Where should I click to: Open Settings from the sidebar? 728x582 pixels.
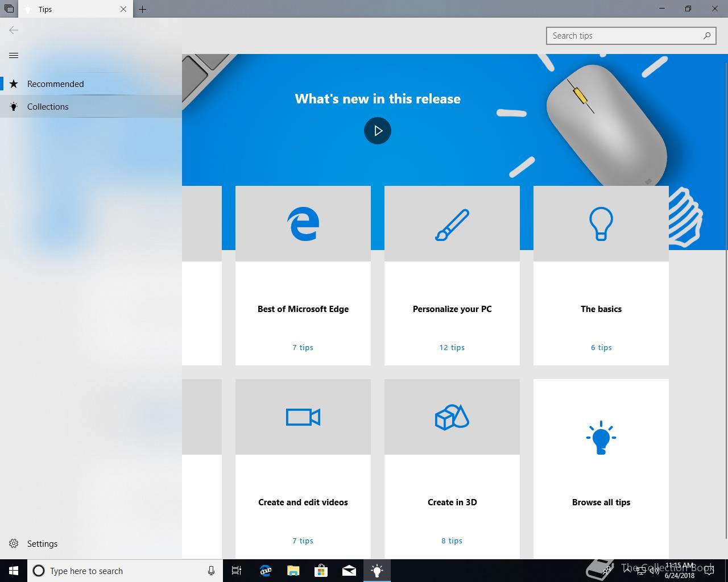pos(91,543)
